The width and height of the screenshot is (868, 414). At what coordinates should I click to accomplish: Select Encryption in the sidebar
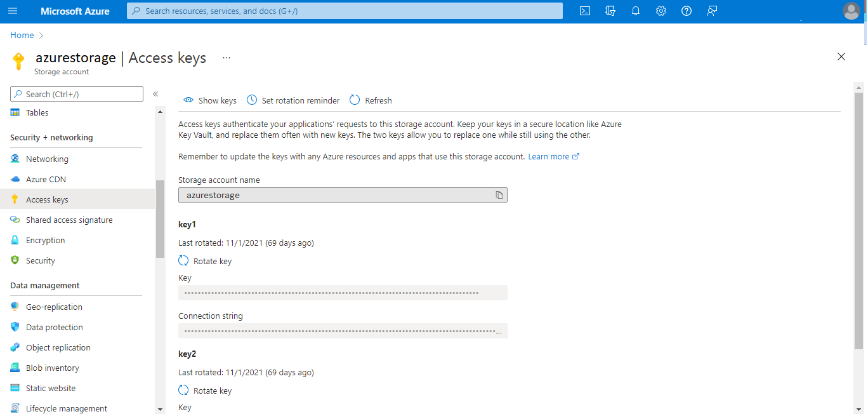[x=45, y=240]
